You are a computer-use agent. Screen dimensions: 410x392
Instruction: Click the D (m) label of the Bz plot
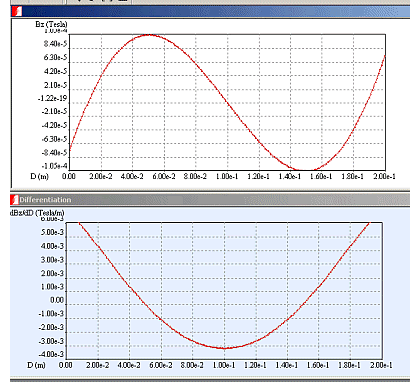39,176
